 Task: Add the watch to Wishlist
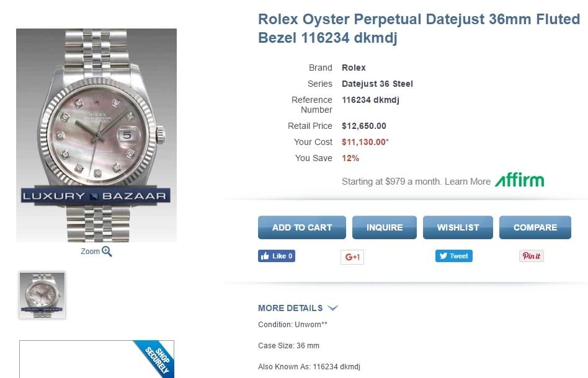[458, 227]
